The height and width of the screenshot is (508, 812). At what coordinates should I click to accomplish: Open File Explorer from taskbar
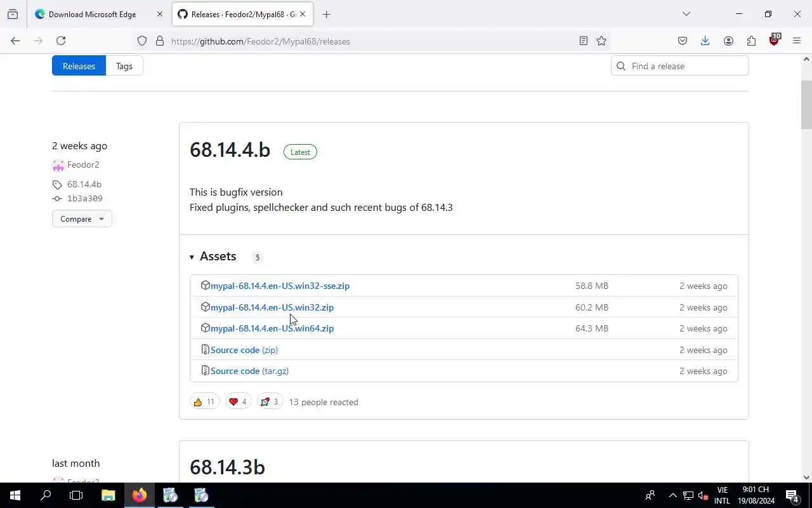coord(108,495)
